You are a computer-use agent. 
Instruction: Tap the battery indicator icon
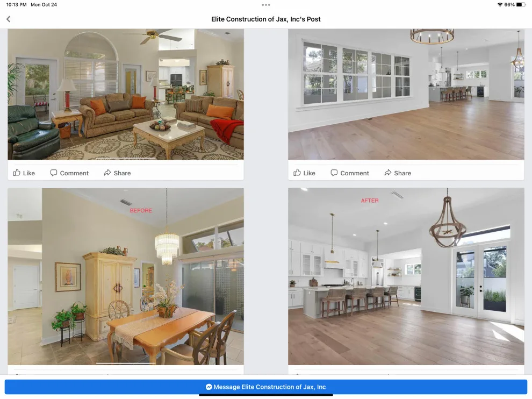click(521, 5)
